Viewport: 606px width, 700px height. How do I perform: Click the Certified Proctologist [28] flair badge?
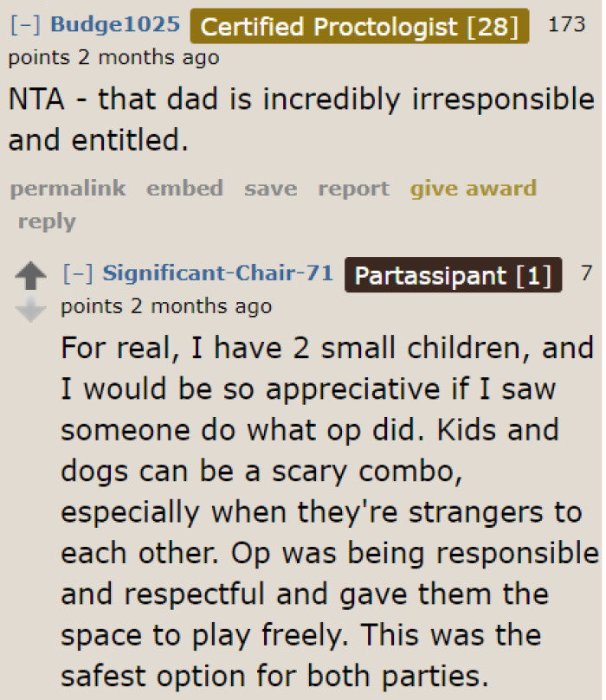[x=360, y=26]
